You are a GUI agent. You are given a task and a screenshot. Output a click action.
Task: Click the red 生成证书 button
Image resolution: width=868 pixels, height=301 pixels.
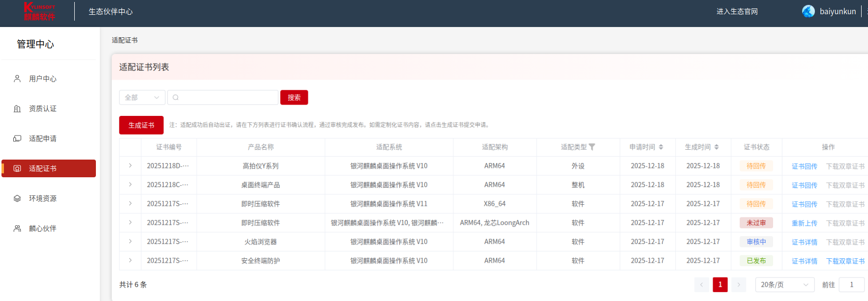[x=141, y=125]
